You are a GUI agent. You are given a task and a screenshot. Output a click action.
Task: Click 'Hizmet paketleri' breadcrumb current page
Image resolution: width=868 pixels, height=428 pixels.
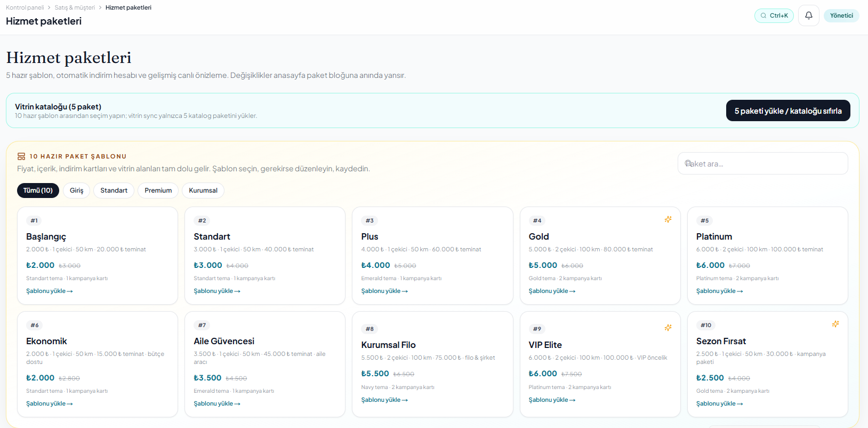128,7
